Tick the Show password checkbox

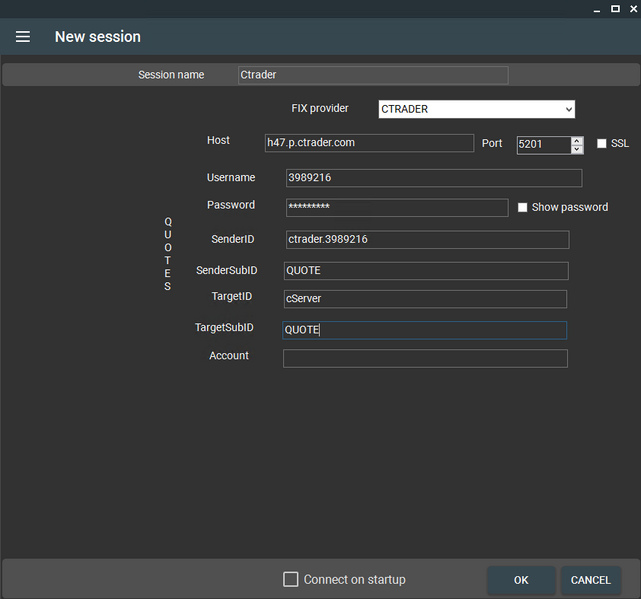[x=522, y=208]
